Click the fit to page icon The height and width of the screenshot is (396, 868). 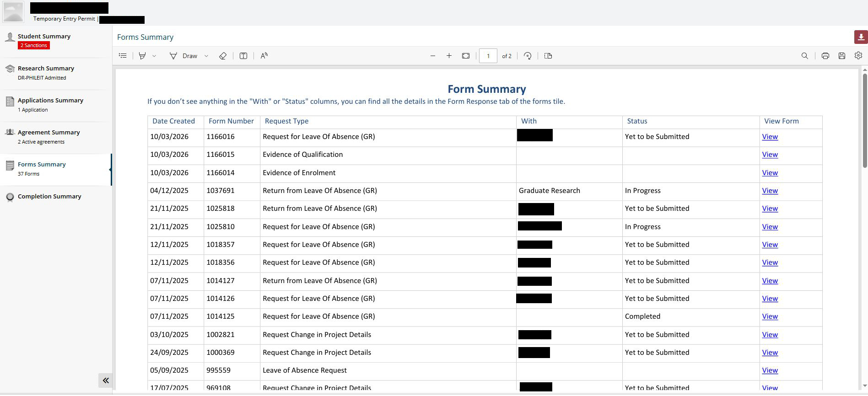tap(466, 56)
